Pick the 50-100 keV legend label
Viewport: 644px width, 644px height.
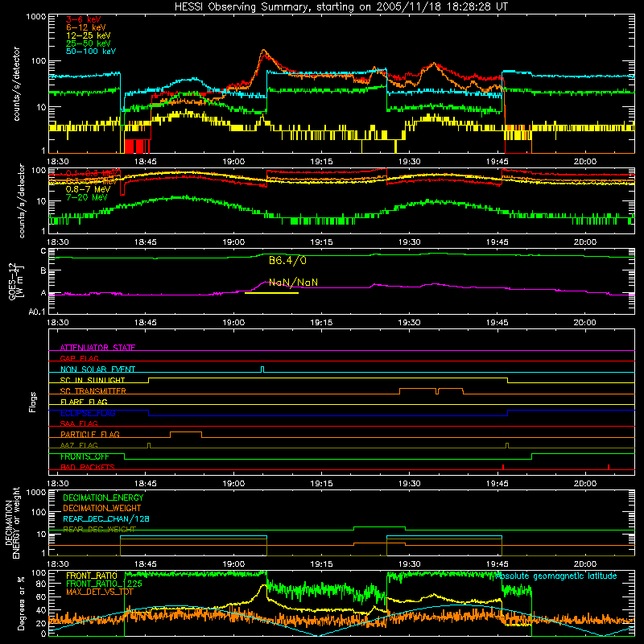[91, 51]
